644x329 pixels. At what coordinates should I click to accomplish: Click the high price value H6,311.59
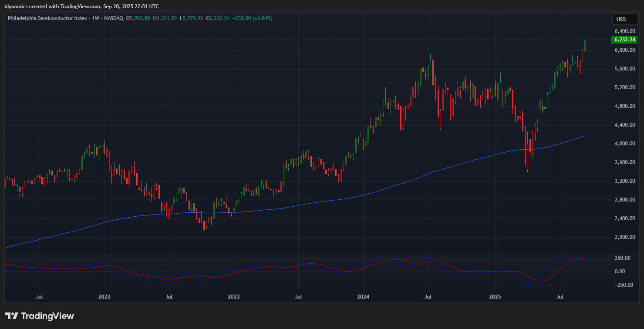pyautogui.click(x=165, y=18)
